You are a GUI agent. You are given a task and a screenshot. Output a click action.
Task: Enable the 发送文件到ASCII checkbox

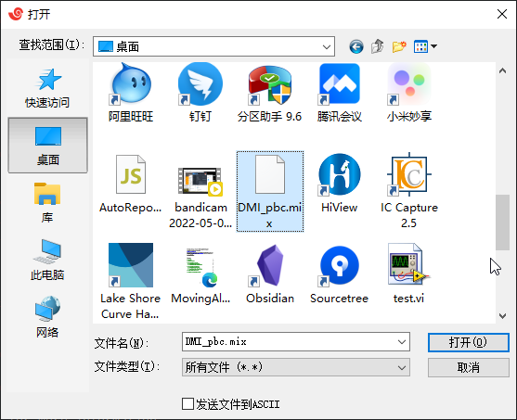point(187,404)
